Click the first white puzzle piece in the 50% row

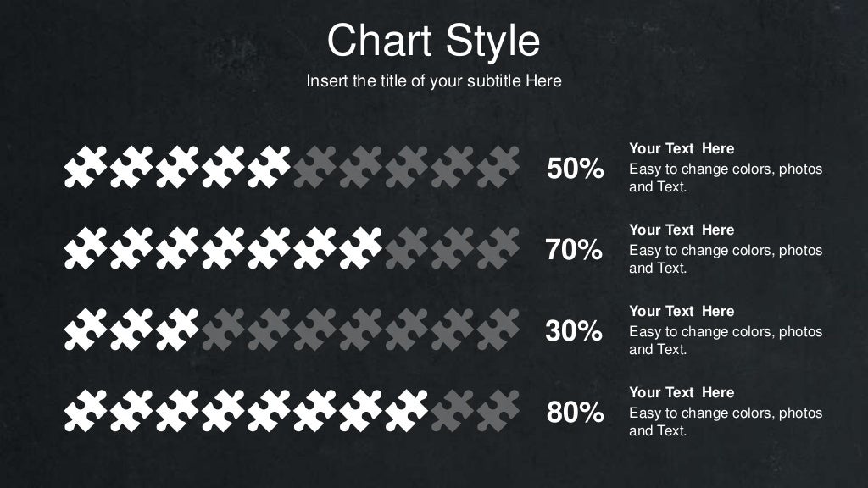(86, 167)
